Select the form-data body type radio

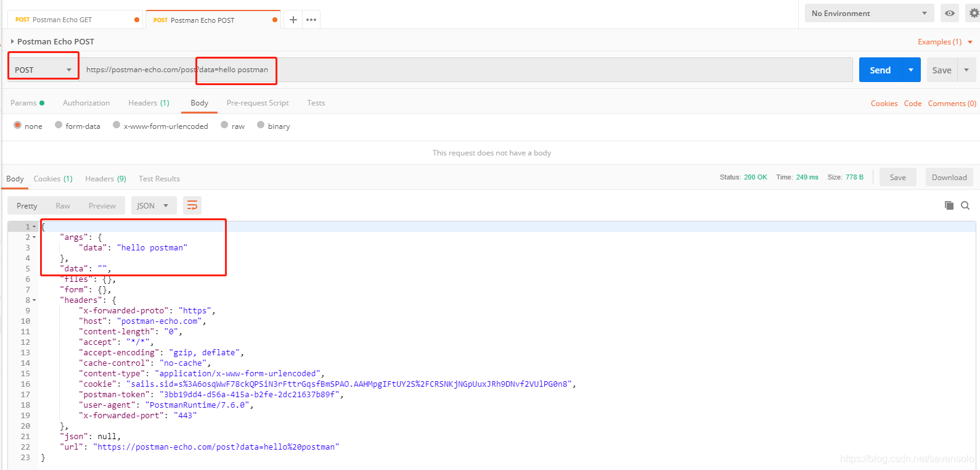[59, 125]
